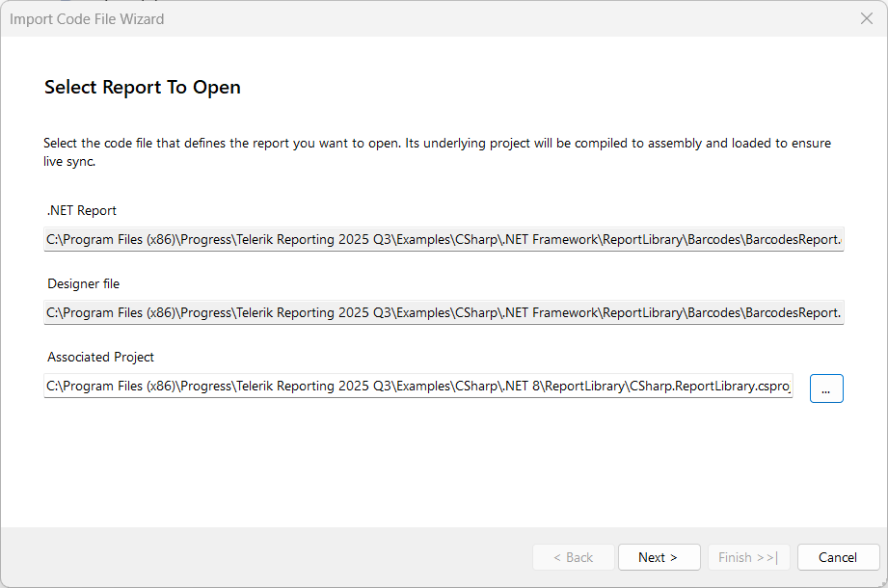Screen dimensions: 888x588
Task: Click the "Associated Project" field label
Action: [x=100, y=357]
